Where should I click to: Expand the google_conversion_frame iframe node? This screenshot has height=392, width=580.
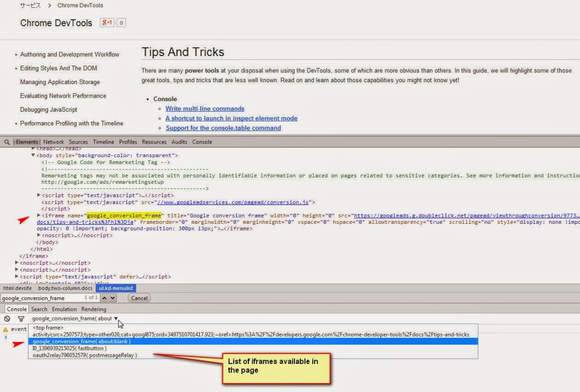coord(39,215)
